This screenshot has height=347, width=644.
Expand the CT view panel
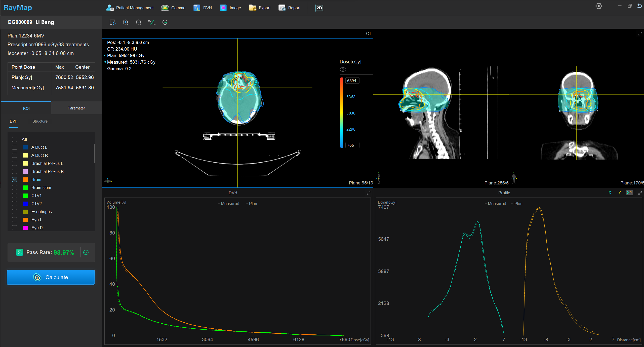pos(640,33)
